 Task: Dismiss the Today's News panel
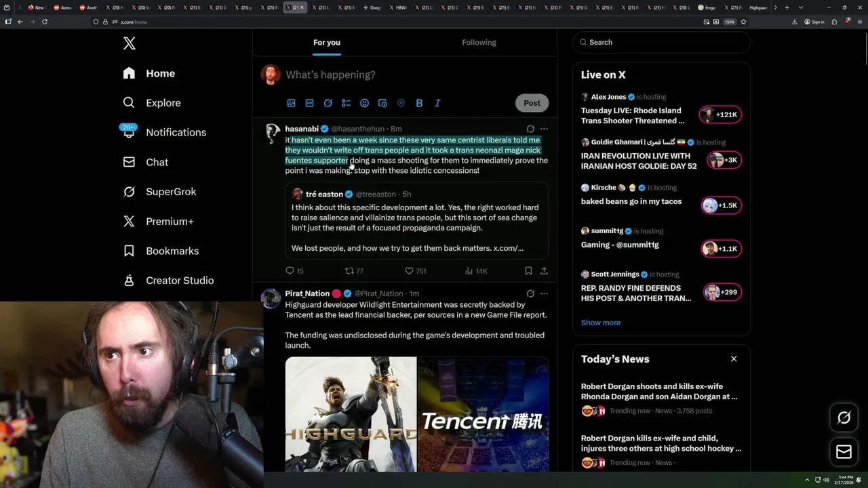pos(734,359)
